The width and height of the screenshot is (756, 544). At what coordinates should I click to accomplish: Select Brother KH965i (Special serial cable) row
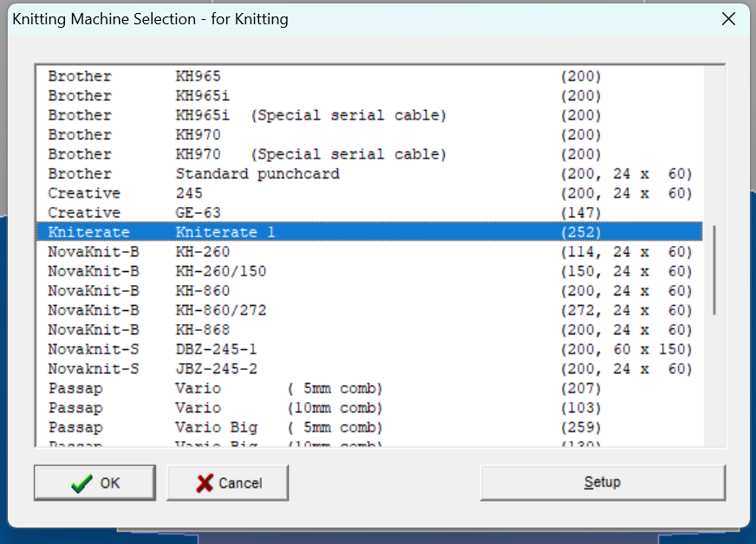coord(370,115)
